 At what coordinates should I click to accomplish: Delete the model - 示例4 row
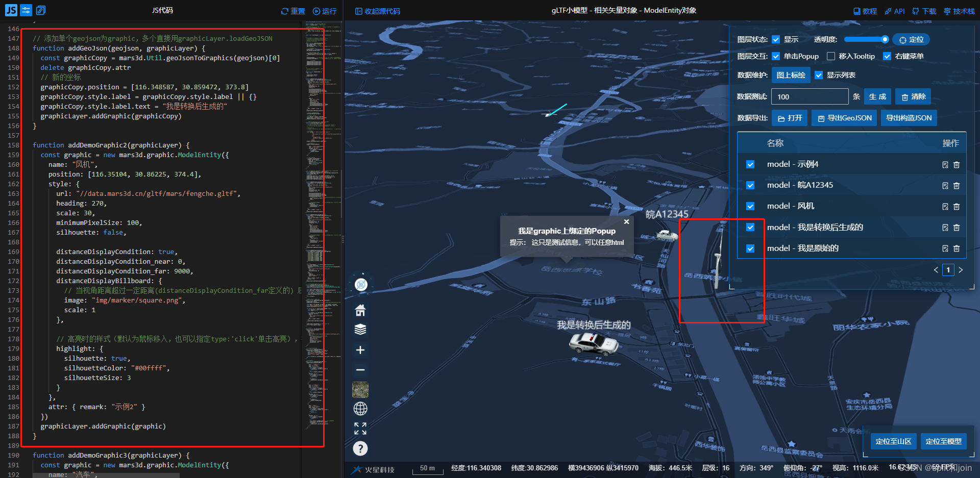[957, 165]
